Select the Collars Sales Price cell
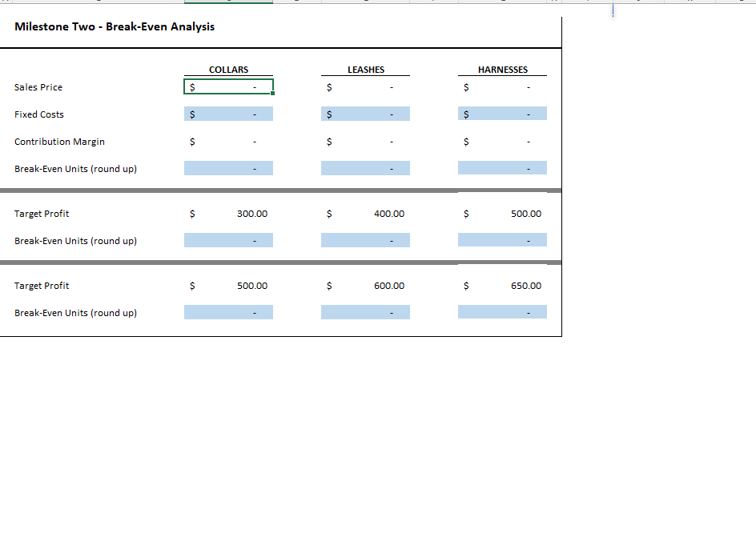 [228, 87]
